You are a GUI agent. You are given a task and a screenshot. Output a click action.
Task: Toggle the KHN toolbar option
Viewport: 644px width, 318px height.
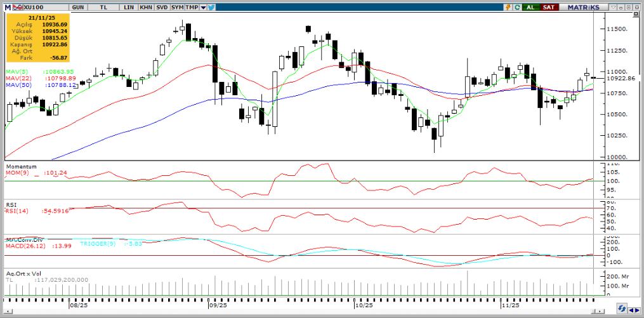pos(145,6)
